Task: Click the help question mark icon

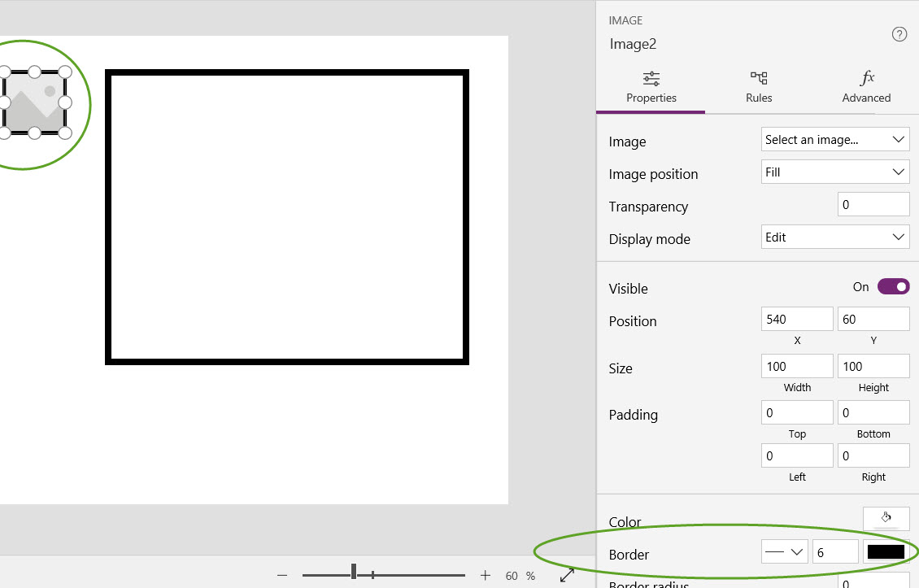Action: coord(899,34)
